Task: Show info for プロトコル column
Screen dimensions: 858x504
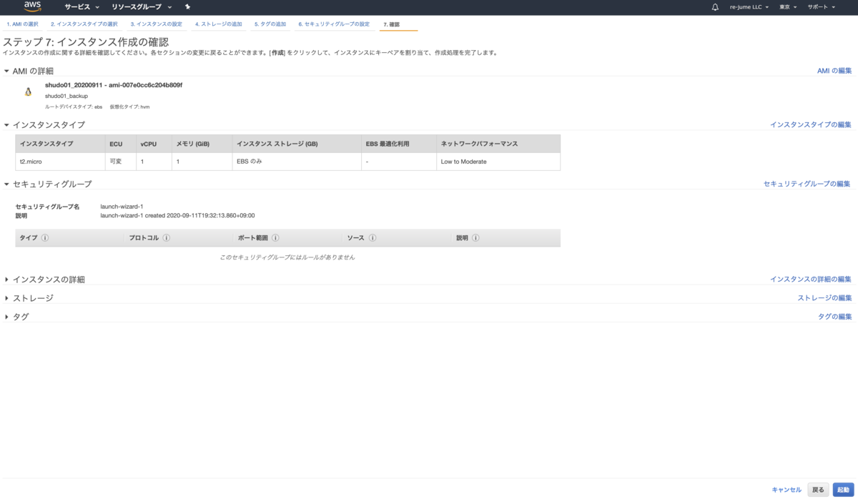Action: tap(165, 238)
